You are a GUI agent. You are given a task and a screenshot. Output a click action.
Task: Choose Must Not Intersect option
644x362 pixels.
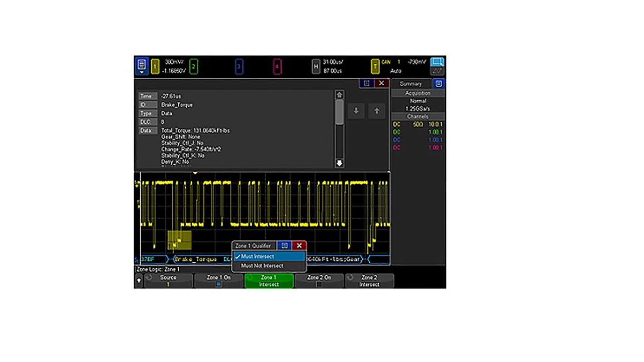269,266
